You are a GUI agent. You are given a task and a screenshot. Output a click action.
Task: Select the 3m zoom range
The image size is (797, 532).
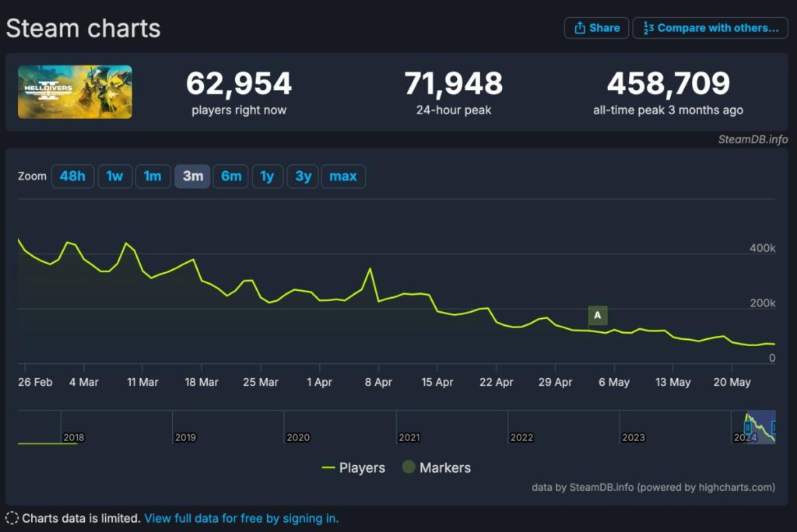(193, 177)
